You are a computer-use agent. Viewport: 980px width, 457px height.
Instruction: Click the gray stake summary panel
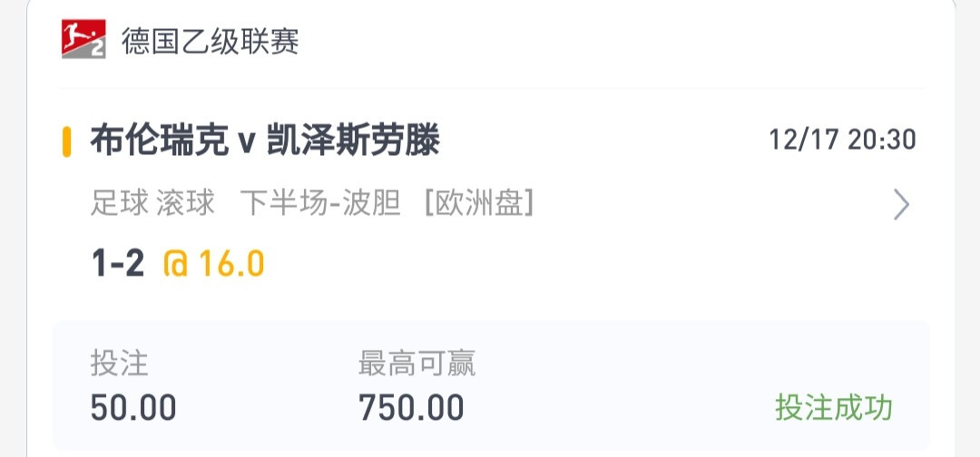tap(491, 386)
